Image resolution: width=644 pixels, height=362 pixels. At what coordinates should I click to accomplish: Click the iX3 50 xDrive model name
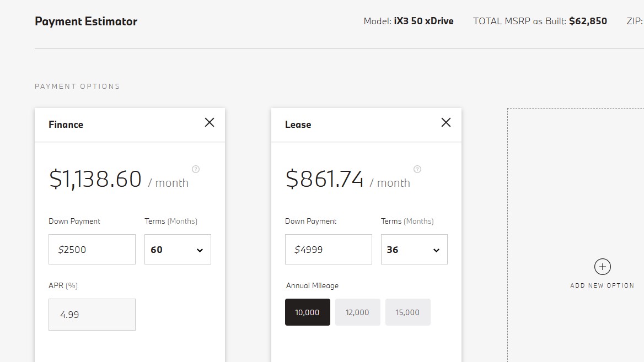pos(424,21)
